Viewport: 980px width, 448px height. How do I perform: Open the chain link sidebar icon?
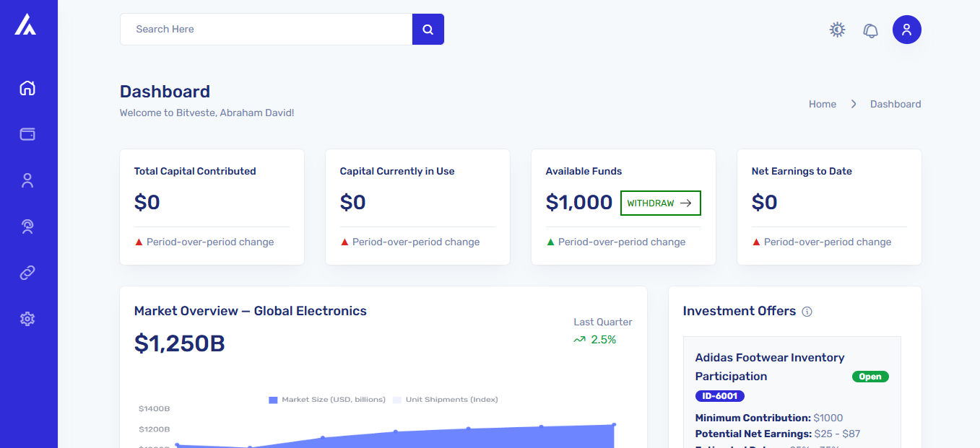[27, 273]
